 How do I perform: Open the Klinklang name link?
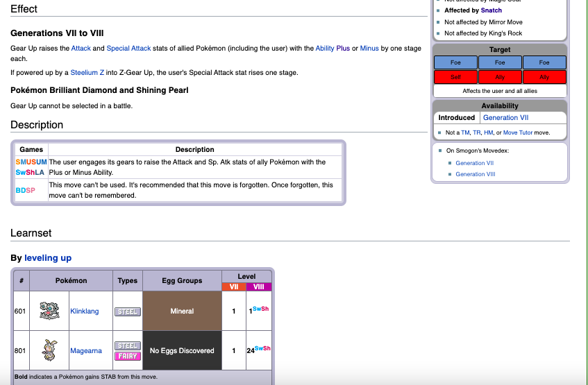point(85,311)
